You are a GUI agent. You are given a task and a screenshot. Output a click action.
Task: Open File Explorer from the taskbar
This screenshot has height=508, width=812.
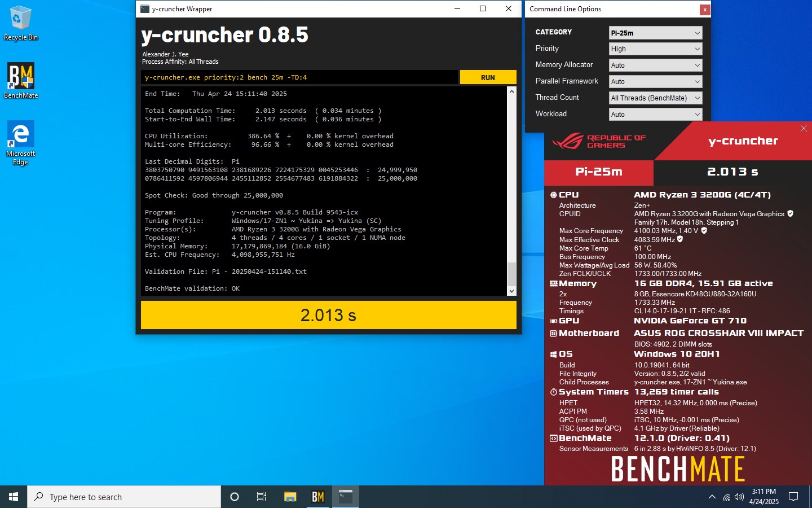[x=290, y=497]
